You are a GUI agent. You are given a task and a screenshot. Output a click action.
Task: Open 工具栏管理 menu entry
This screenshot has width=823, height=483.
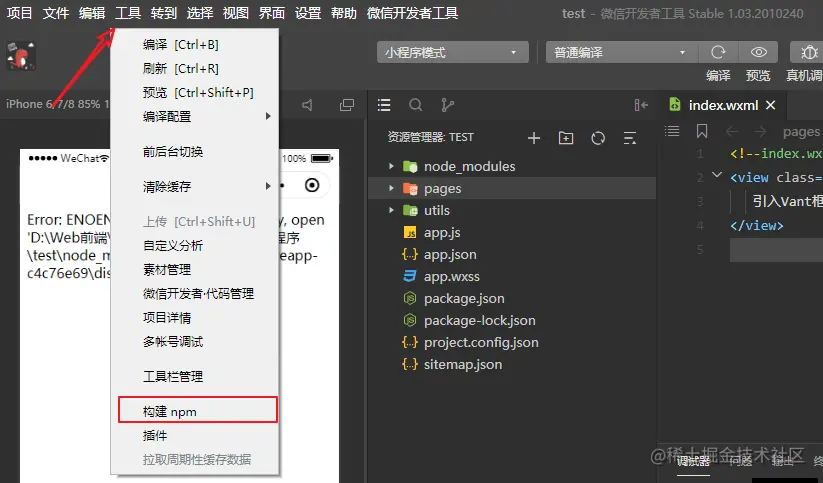[195, 376]
